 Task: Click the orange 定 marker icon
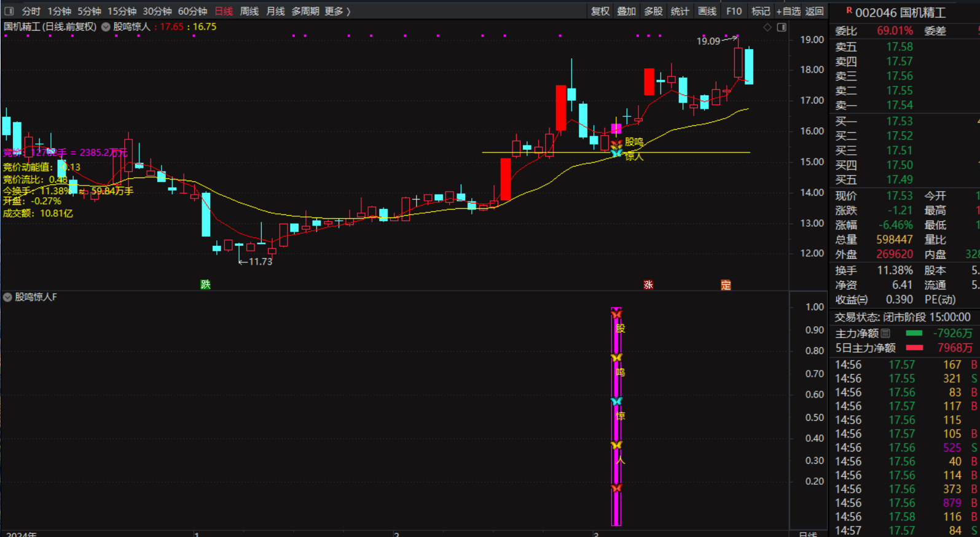[726, 284]
